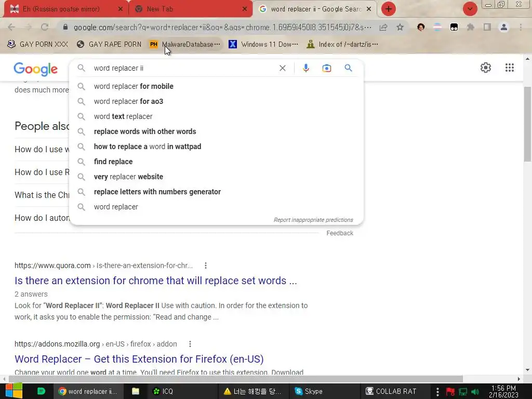
Task: Open Chrome three-dot menu
Action: pos(521,27)
